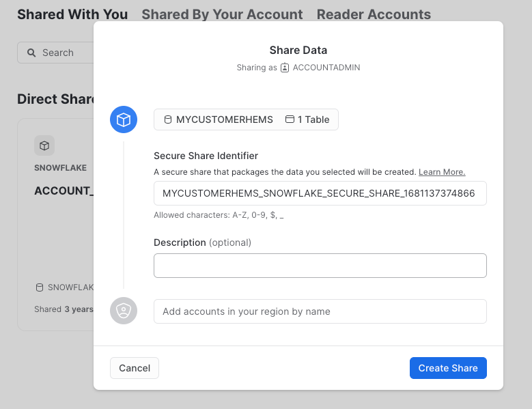The width and height of the screenshot is (532, 409).
Task: Click the table icon beside 1 Table
Action: pyautogui.click(x=290, y=119)
